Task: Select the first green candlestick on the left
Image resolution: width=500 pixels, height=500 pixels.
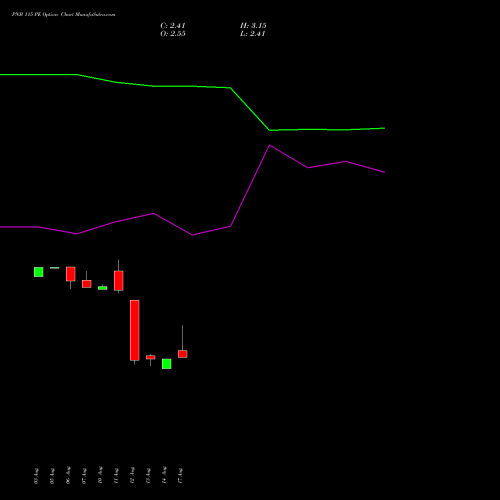Action: [39, 272]
